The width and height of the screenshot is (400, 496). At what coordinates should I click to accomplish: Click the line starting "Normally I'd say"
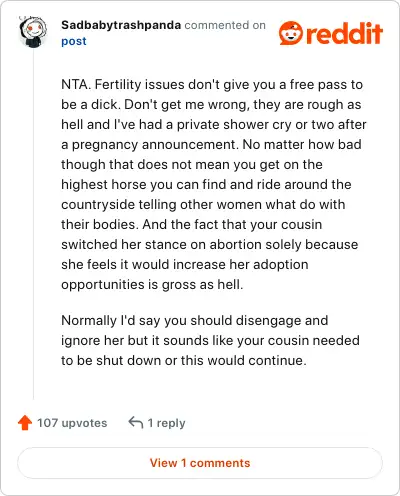(x=195, y=321)
